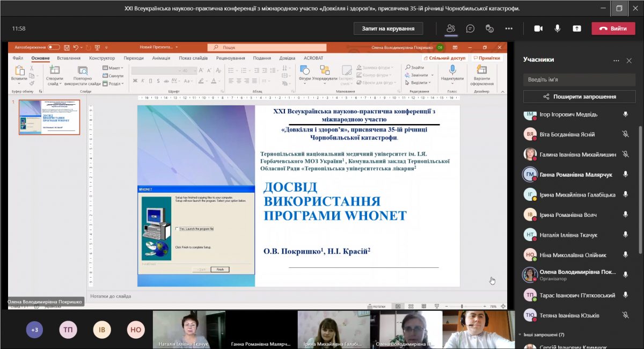This screenshot has width=644, height=349.
Task: Open the chat conversation icon
Action: [x=470, y=28]
